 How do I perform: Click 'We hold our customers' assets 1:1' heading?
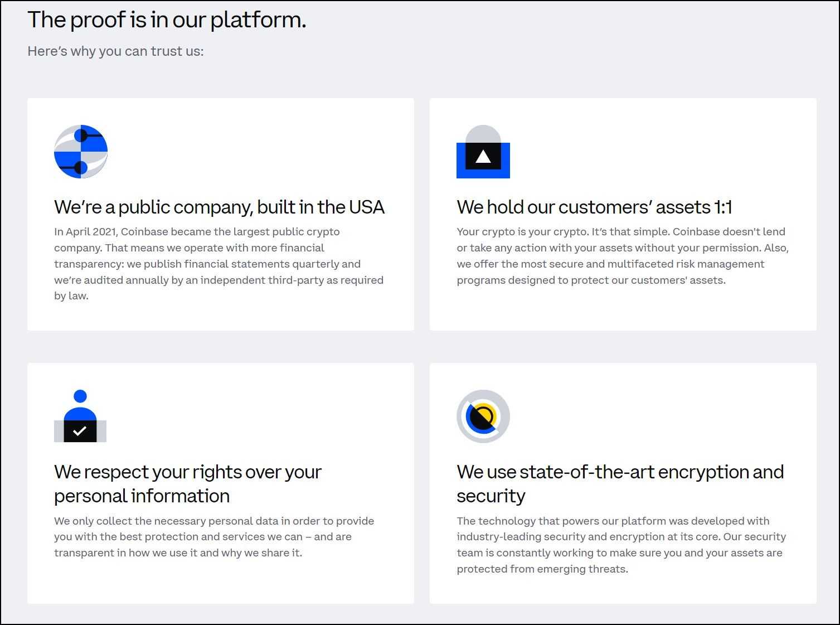pos(594,207)
